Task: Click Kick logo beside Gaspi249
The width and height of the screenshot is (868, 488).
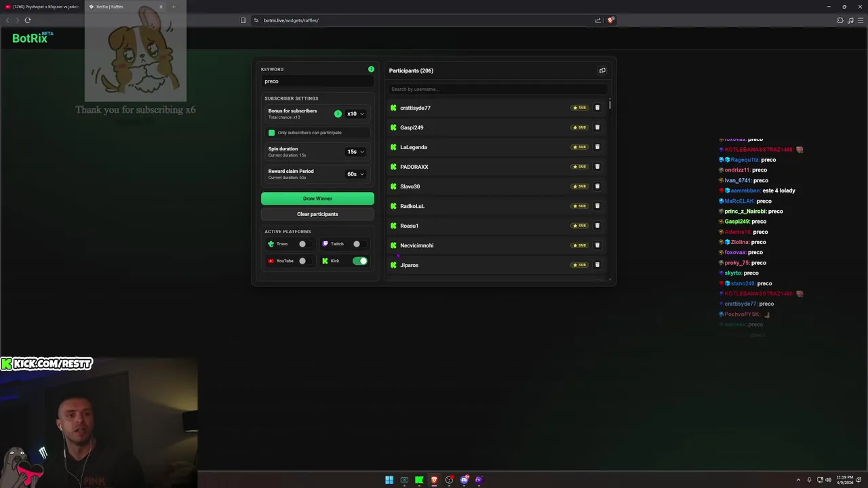Action: coord(393,127)
